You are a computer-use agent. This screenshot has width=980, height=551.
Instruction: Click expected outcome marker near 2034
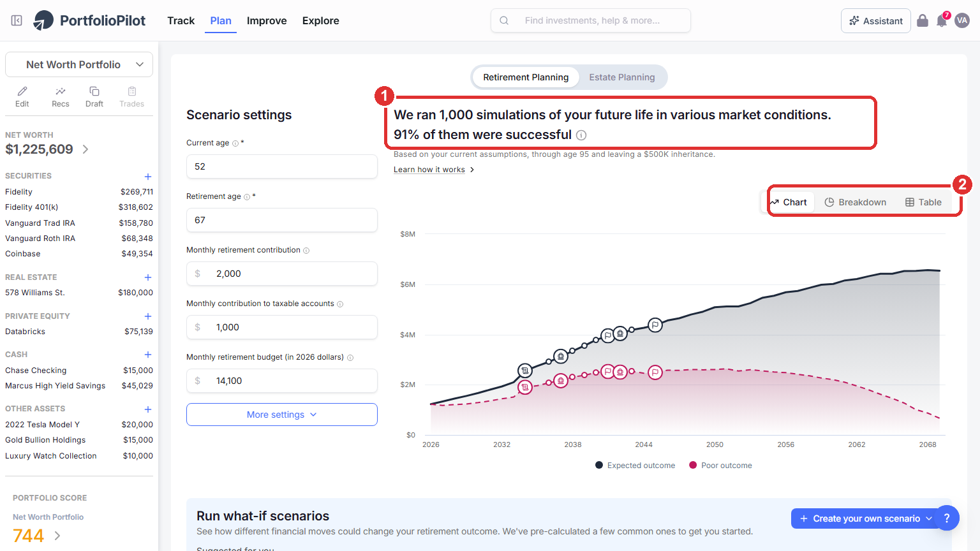pyautogui.click(x=525, y=371)
